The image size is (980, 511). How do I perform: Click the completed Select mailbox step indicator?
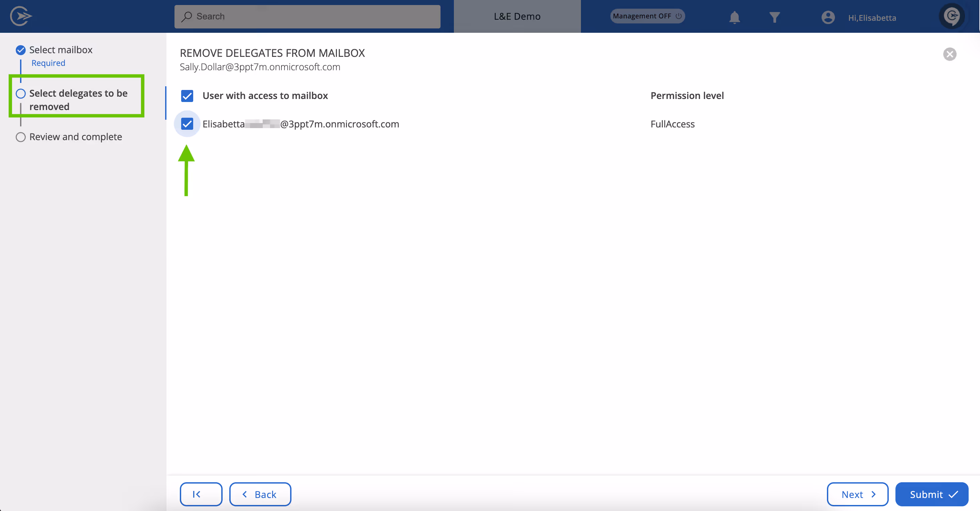point(20,49)
